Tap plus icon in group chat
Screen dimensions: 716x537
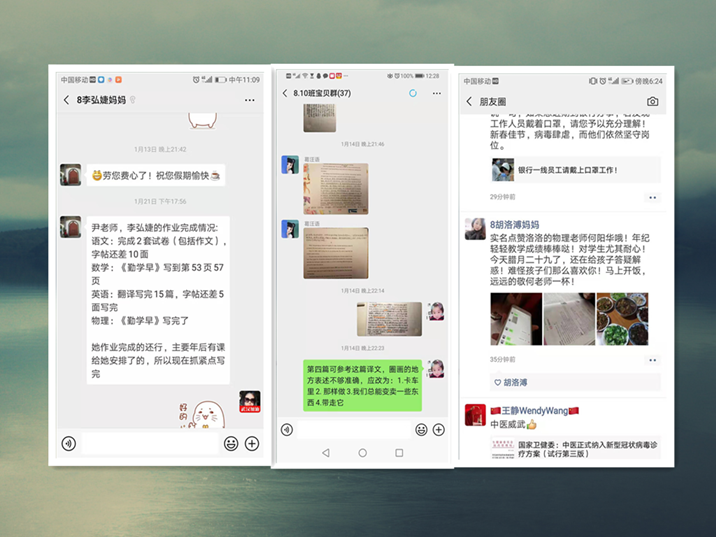pos(438,430)
